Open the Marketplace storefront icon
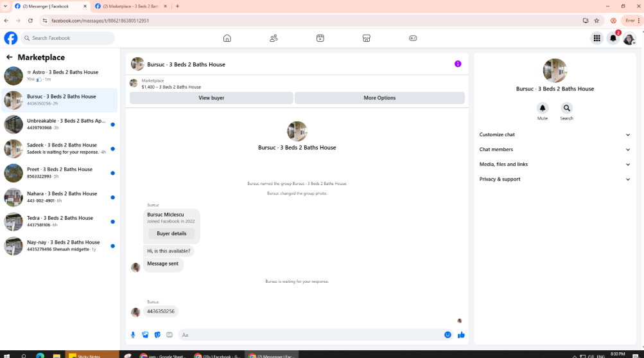 (x=367, y=38)
